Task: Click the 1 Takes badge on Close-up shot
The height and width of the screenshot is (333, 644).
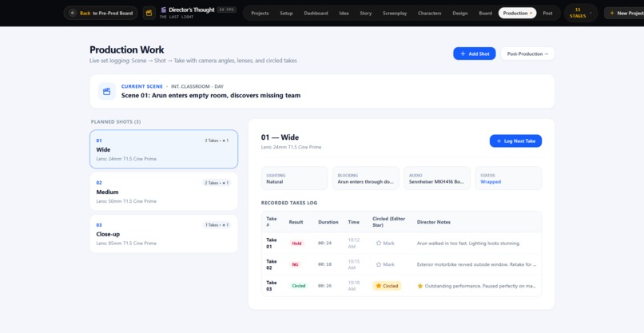Action: click(217, 225)
